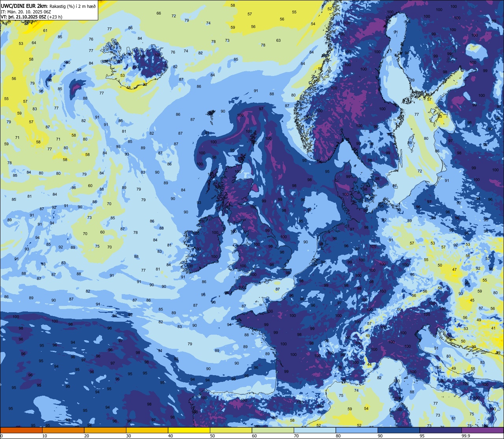This screenshot has height=439, width=504.
Task: Click the 70–80 light blue legend swatch
Action: click(315, 430)
